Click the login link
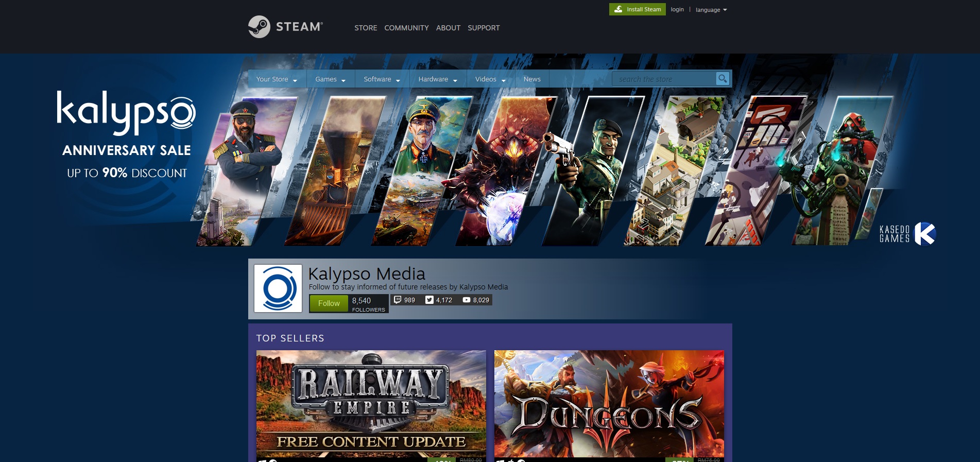980x462 pixels. pyautogui.click(x=677, y=9)
